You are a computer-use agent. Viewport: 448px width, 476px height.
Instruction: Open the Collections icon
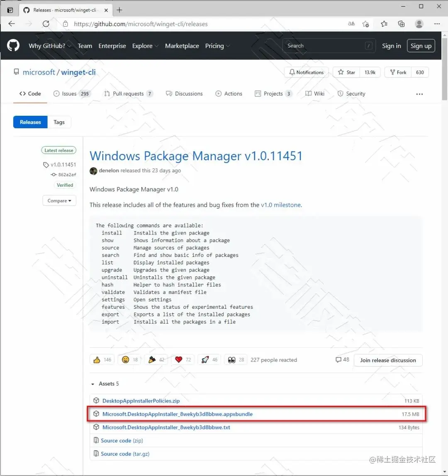(x=401, y=24)
